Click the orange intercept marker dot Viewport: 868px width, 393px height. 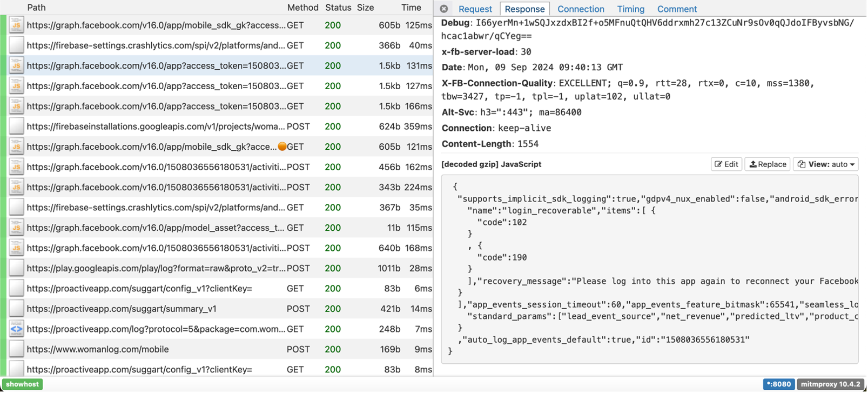pyautogui.click(x=282, y=146)
